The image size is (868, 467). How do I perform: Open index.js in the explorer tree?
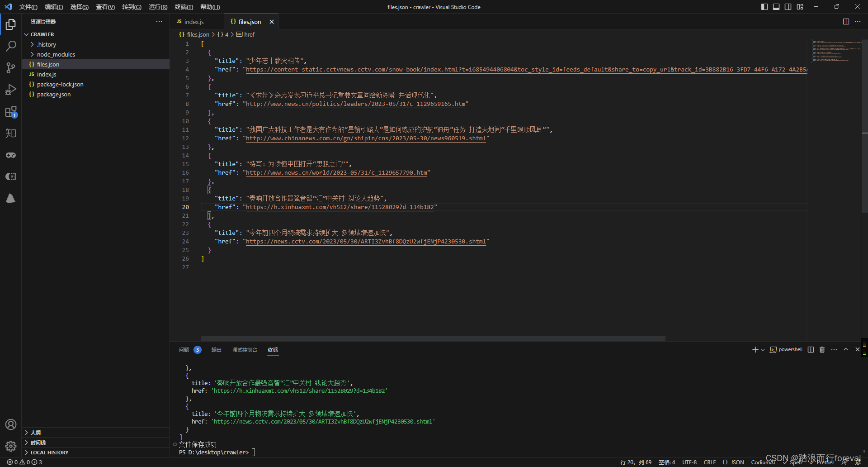point(95,74)
